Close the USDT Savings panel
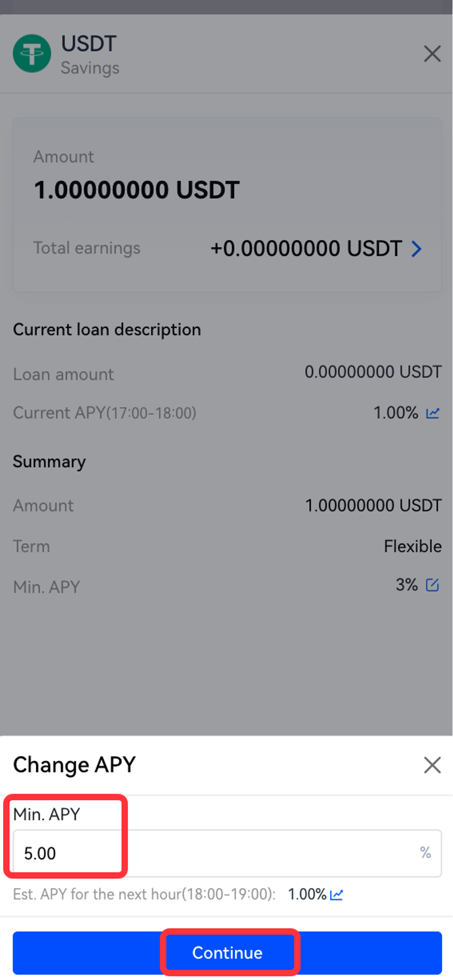Screen dimensions: 453x980 click(x=432, y=53)
